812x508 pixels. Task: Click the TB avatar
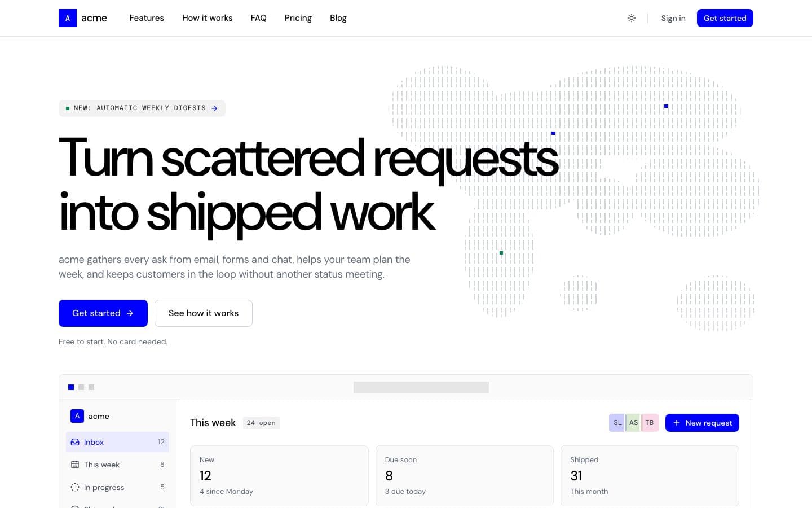pyautogui.click(x=650, y=423)
